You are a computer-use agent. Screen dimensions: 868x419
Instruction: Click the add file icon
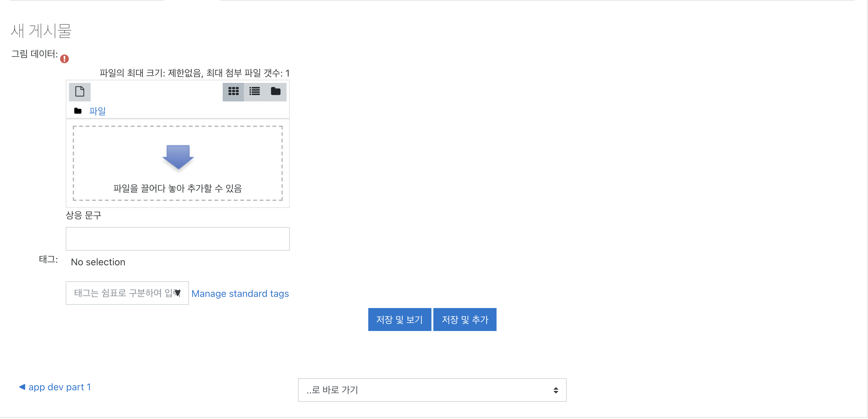point(79,92)
